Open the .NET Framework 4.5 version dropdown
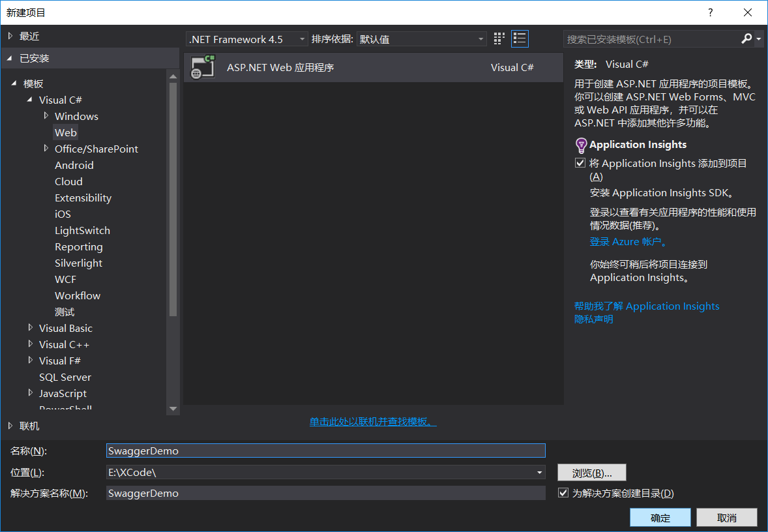This screenshot has height=532, width=768. pos(247,39)
